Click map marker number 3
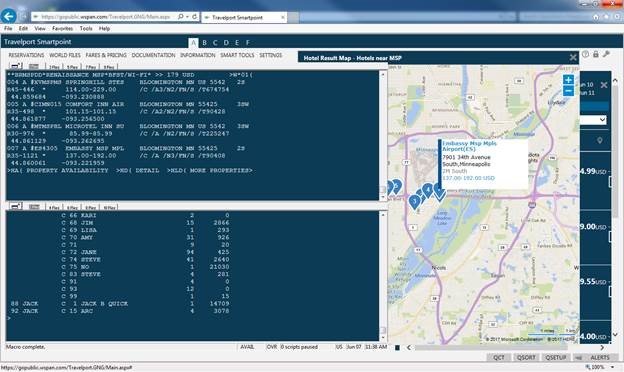 (415, 201)
